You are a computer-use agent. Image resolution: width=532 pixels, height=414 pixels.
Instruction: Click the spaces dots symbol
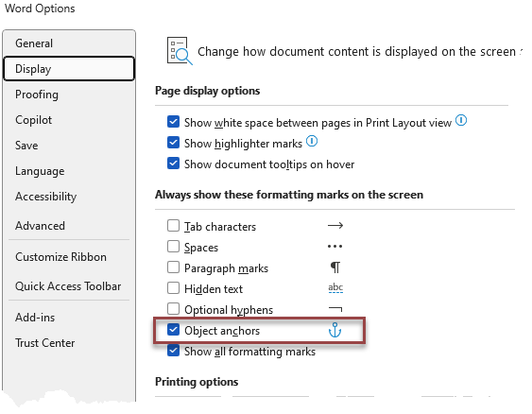pyautogui.click(x=335, y=247)
